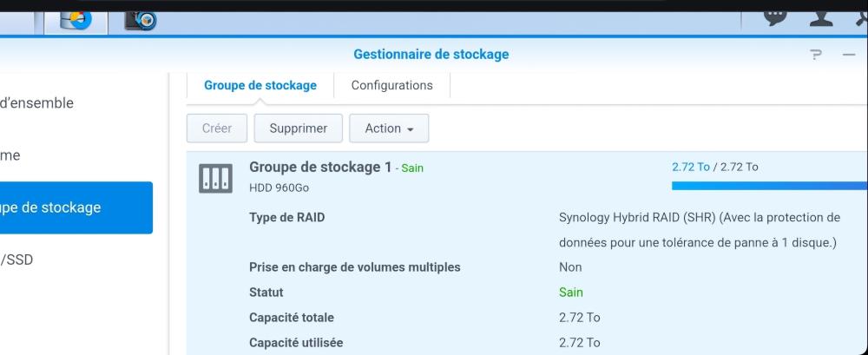The width and height of the screenshot is (868, 355).
Task: Open the help question mark icon
Action: (x=816, y=55)
